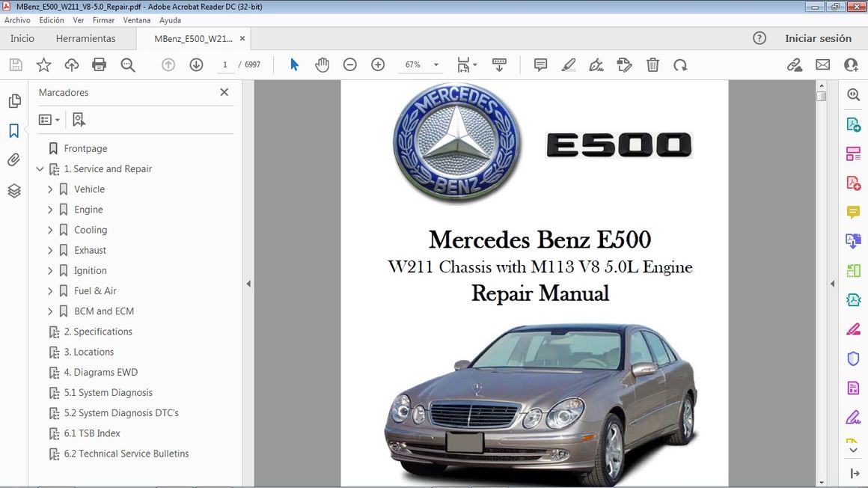
Task: Open the Layers panel icon
Action: pyautogui.click(x=13, y=191)
